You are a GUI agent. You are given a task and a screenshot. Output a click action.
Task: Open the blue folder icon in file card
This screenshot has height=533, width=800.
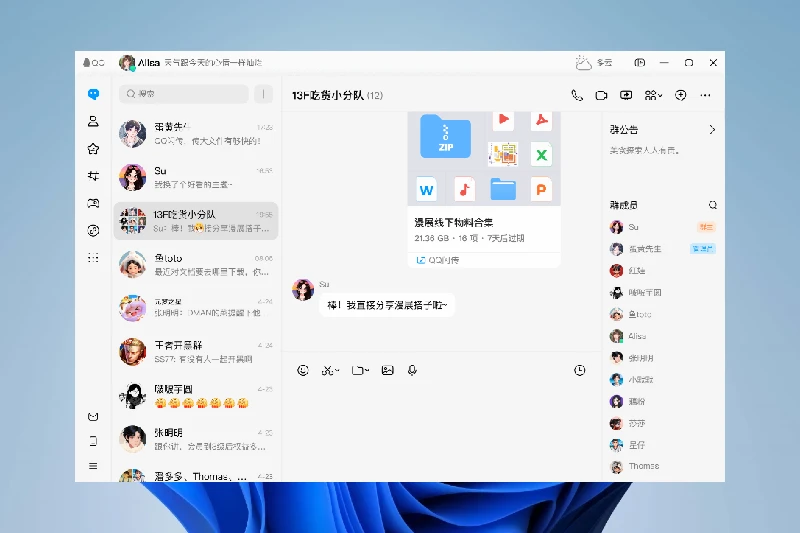[503, 189]
